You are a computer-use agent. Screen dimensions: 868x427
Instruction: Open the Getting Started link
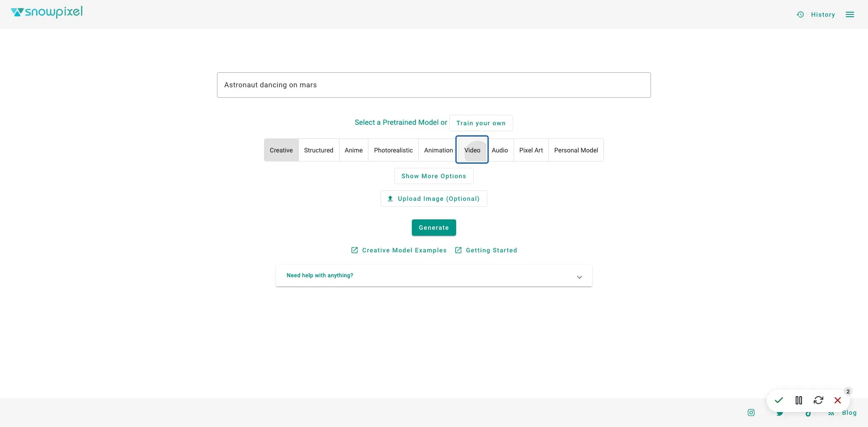491,250
